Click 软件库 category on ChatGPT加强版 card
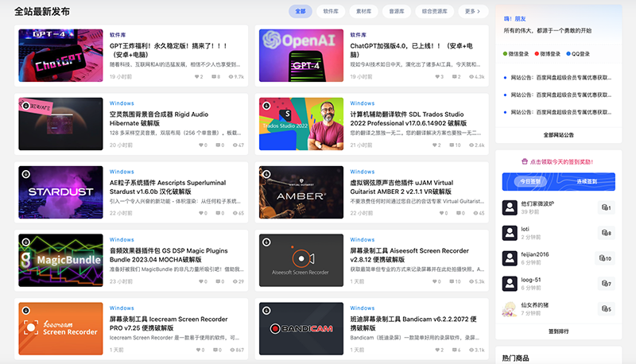The height and width of the screenshot is (364, 636). (x=359, y=35)
